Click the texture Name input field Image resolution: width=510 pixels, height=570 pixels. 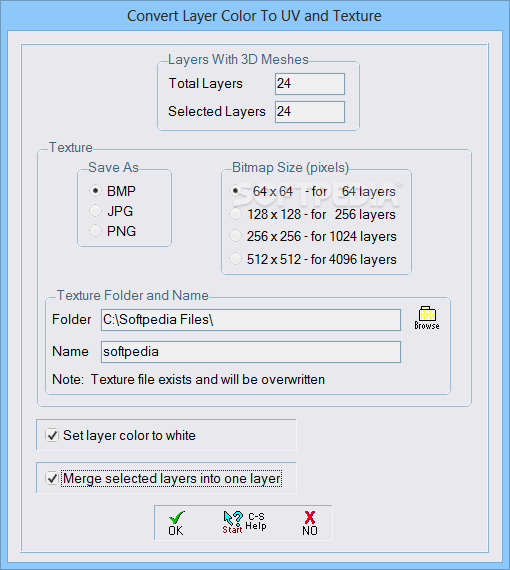pyautogui.click(x=251, y=352)
